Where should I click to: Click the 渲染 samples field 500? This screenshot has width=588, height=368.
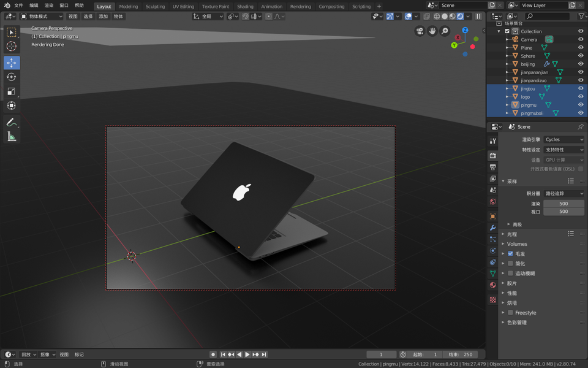click(x=563, y=204)
